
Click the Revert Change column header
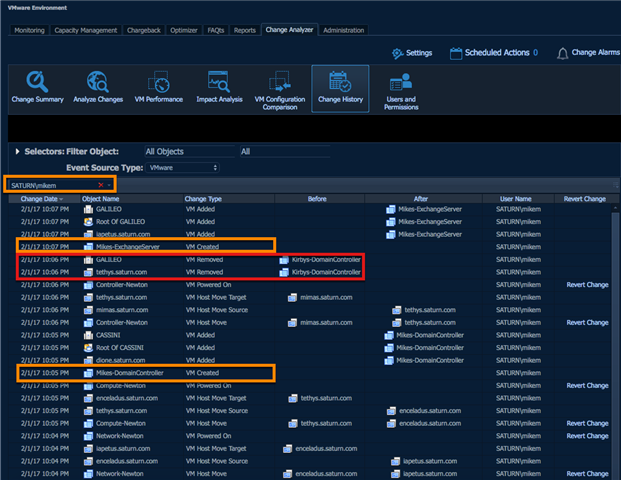pyautogui.click(x=585, y=199)
